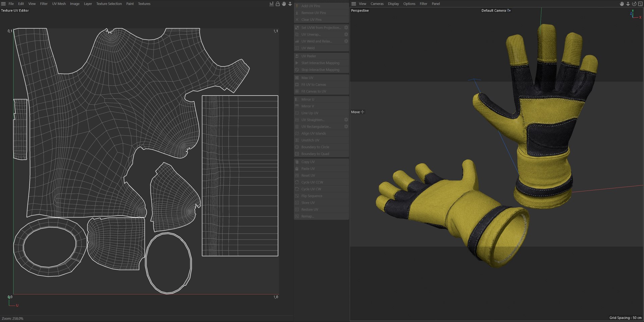
Task: Click Remove UV Pins
Action: click(x=321, y=13)
